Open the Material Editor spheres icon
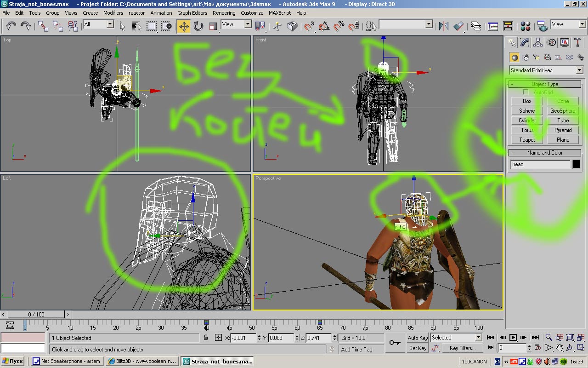Screen dimensions: 588x368 [526, 26]
